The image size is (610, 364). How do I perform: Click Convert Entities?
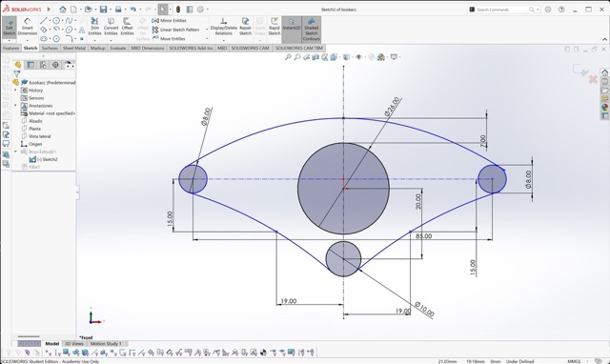tap(111, 27)
